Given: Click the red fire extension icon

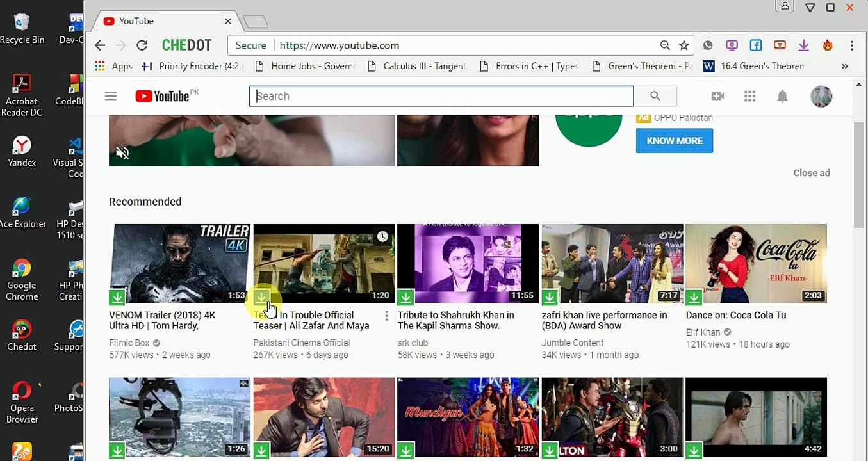Looking at the screenshot, I should [x=828, y=45].
